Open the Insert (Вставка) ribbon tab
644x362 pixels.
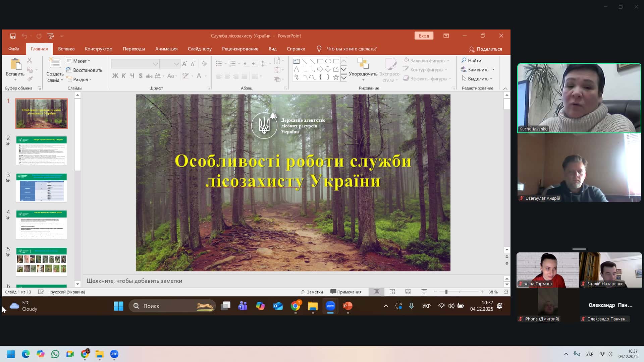point(66,49)
